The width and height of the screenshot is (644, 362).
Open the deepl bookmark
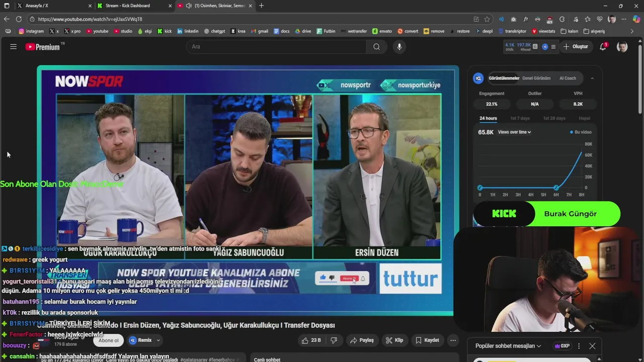coord(484,31)
